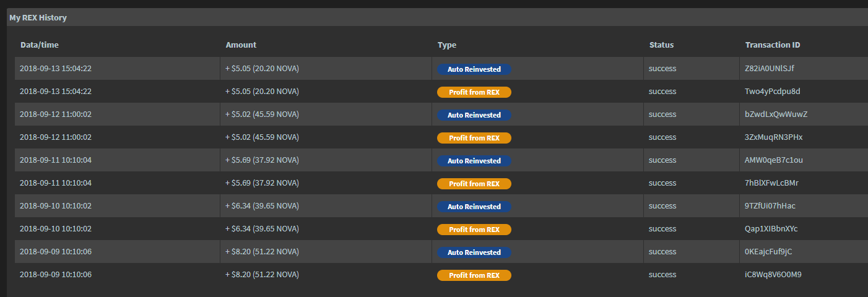Click the Type column header
868x297 pixels.
(x=446, y=45)
